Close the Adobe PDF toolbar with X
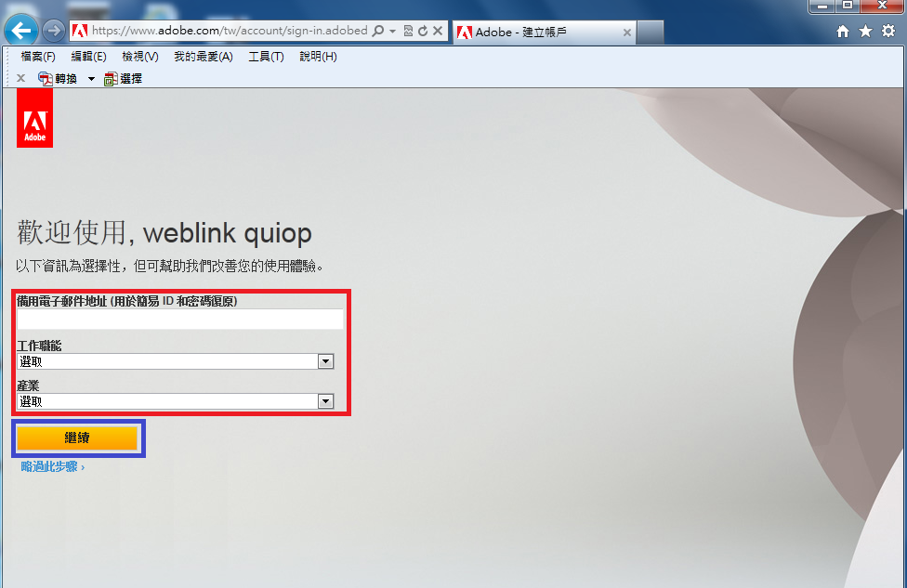 tap(20, 78)
